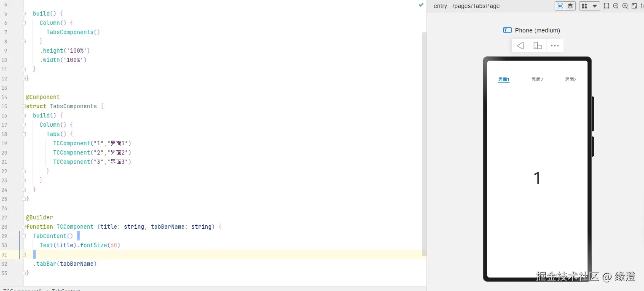The width and height of the screenshot is (644, 291).
Task: Click the @Builder decorator on line 27
Action: point(40,217)
